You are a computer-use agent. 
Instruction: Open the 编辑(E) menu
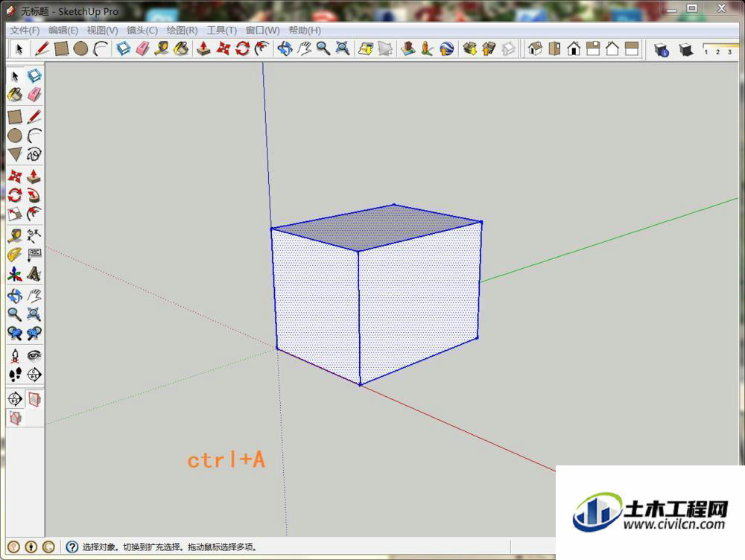click(63, 31)
